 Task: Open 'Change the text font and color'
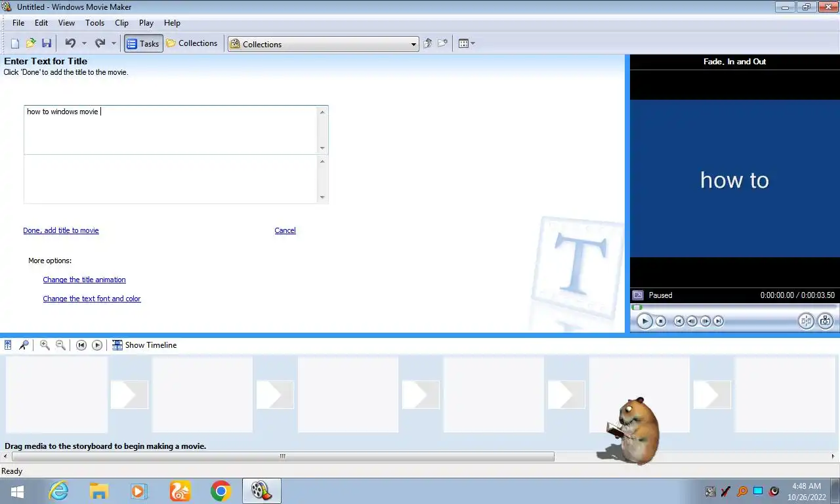92,299
